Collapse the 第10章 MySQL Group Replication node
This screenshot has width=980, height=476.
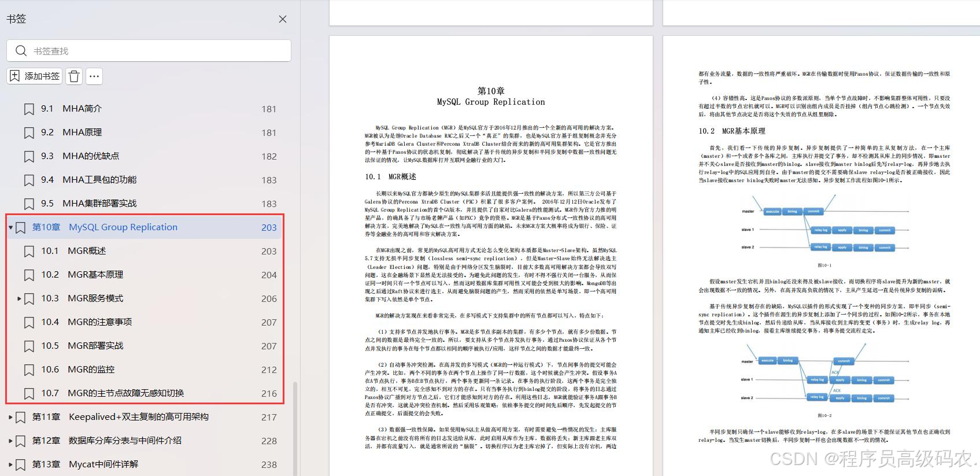(x=10, y=227)
